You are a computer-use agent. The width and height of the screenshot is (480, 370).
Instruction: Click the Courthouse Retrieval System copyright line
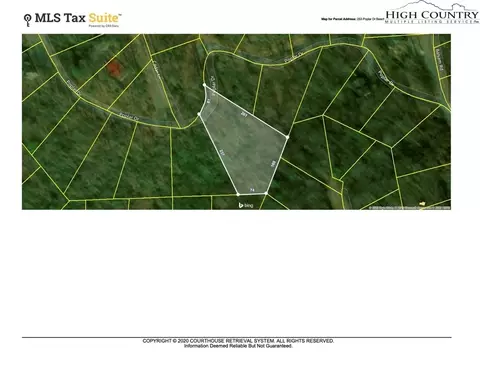coord(238,341)
